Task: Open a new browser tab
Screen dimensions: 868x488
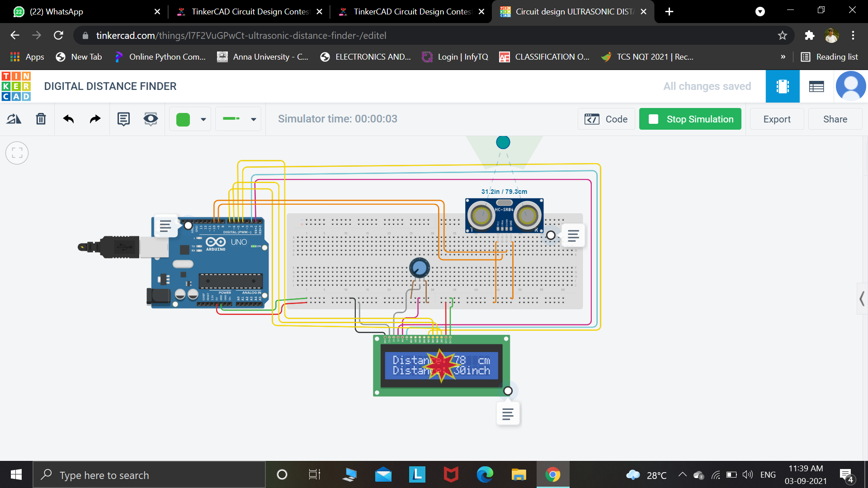Action: (x=670, y=12)
